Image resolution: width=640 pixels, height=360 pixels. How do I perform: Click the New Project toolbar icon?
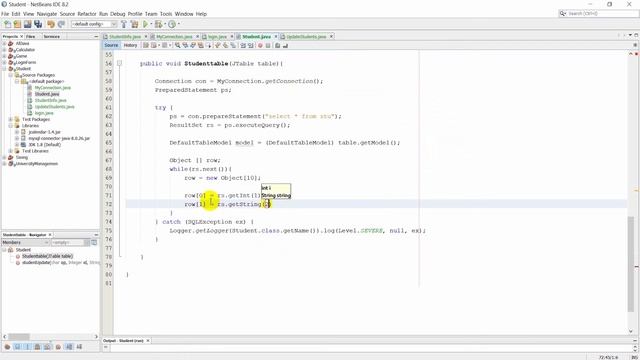(x=17, y=24)
